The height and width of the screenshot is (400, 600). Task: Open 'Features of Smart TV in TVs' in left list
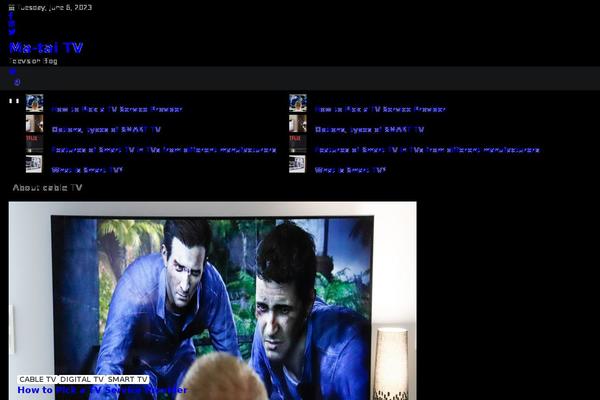(164, 150)
